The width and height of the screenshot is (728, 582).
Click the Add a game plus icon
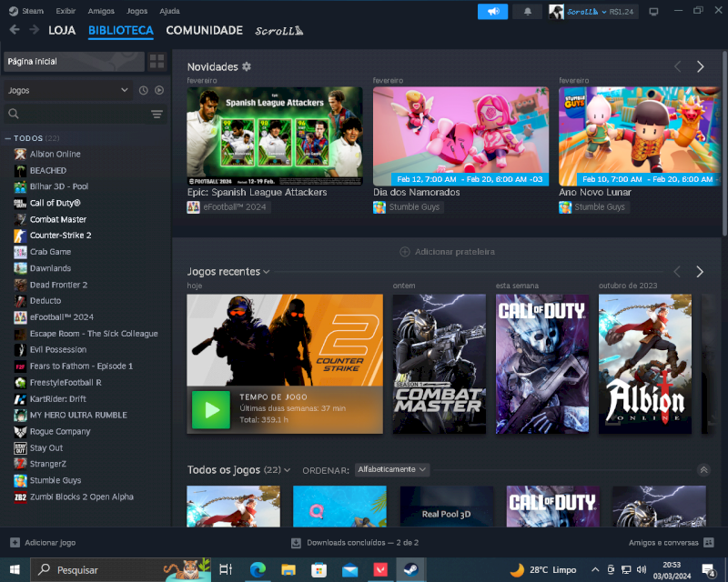[x=15, y=542]
